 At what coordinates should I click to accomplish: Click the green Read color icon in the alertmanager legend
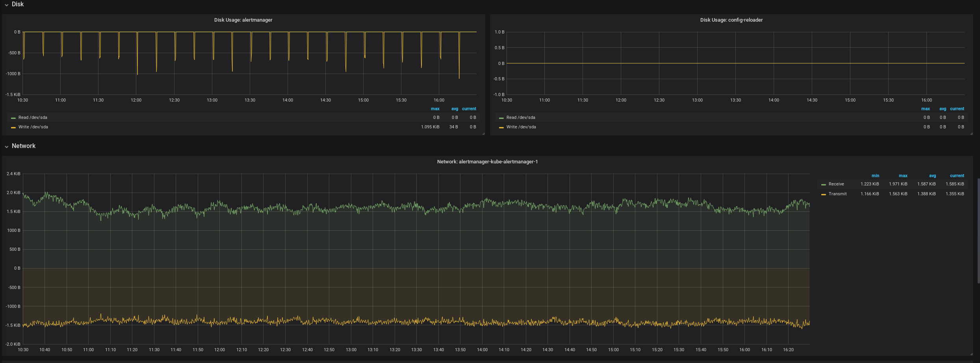(x=13, y=118)
